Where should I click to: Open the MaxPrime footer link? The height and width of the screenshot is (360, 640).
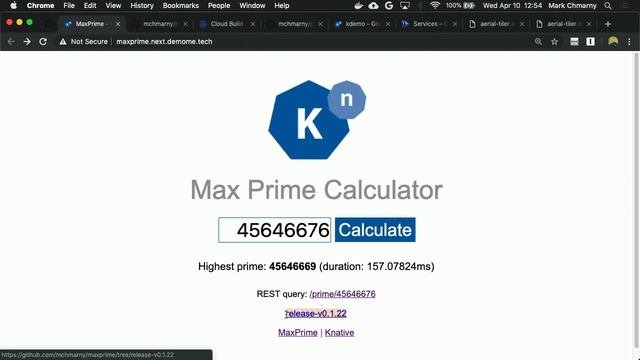tap(298, 333)
